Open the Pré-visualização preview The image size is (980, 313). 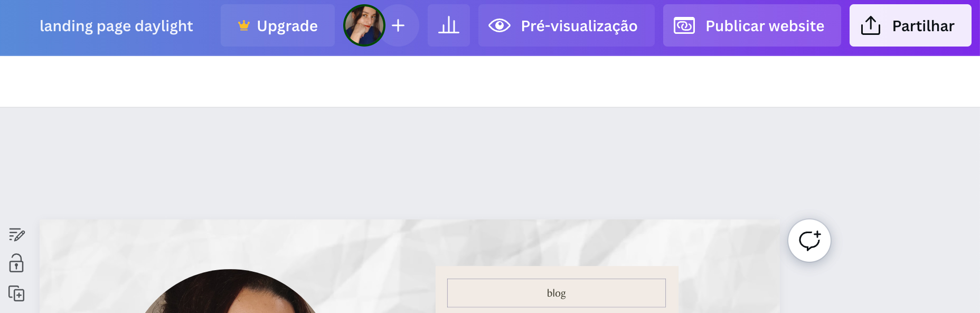point(567,25)
